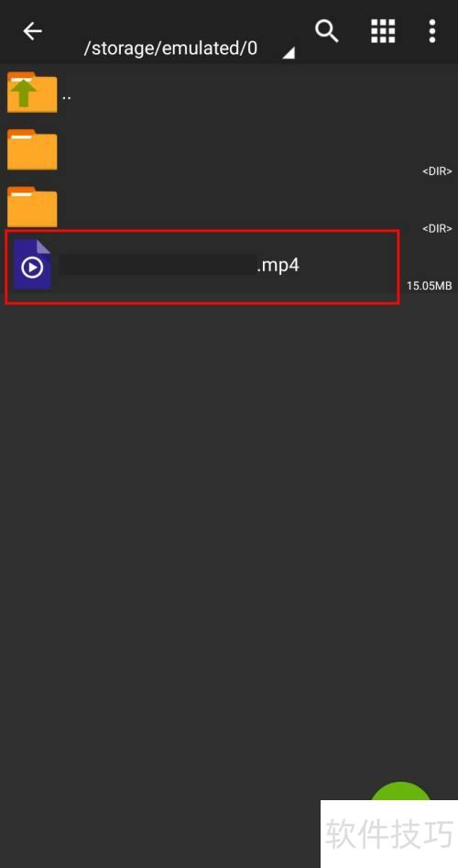Select the parent folder icon with green arrow
Screen dimensions: 458x868
coord(32,93)
